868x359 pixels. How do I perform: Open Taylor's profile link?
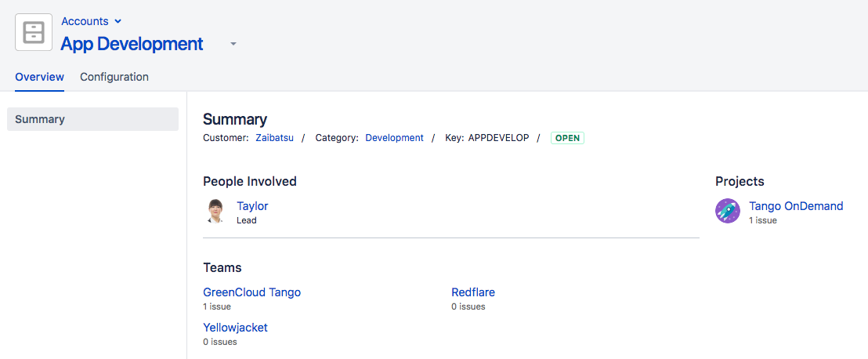(x=252, y=206)
